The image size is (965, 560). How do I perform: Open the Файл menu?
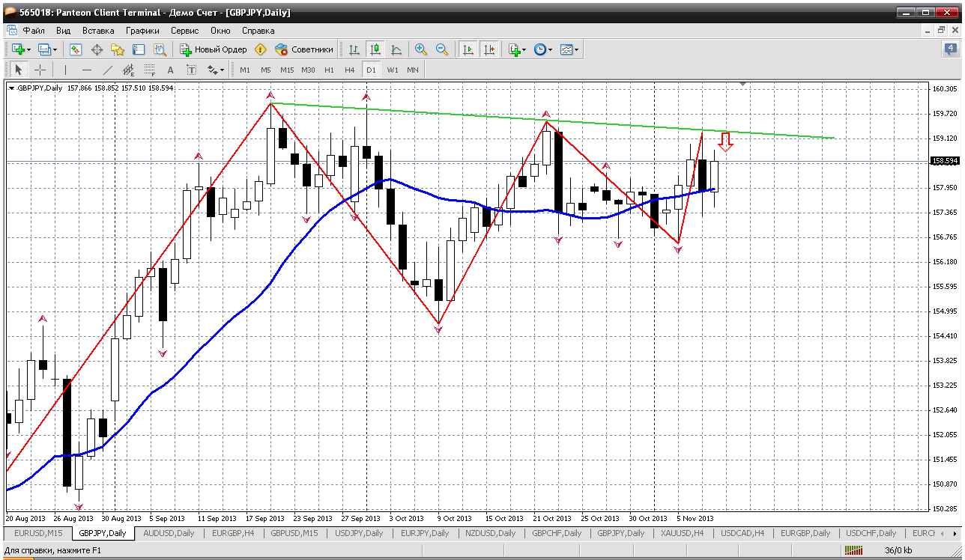[34, 31]
